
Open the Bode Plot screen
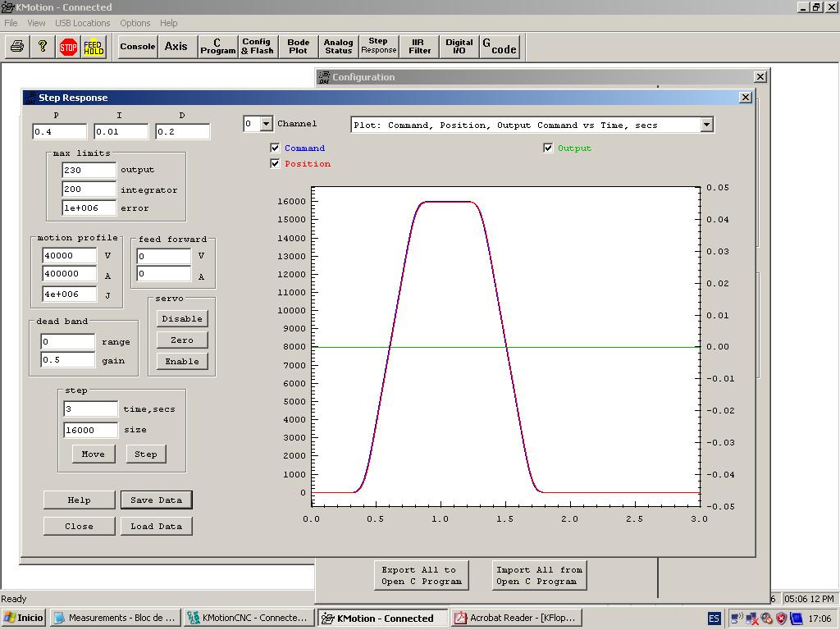pos(298,47)
